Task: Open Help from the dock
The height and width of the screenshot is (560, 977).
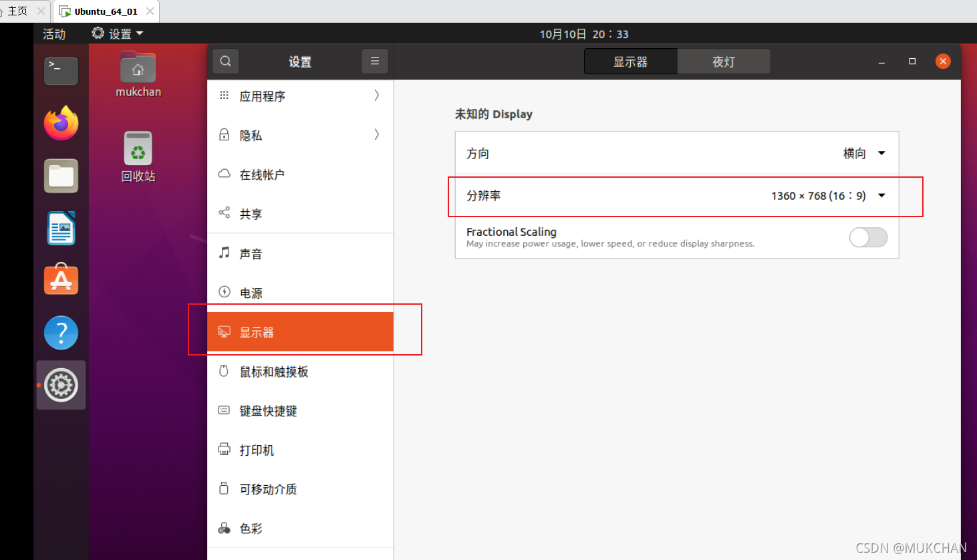Action: [x=61, y=333]
